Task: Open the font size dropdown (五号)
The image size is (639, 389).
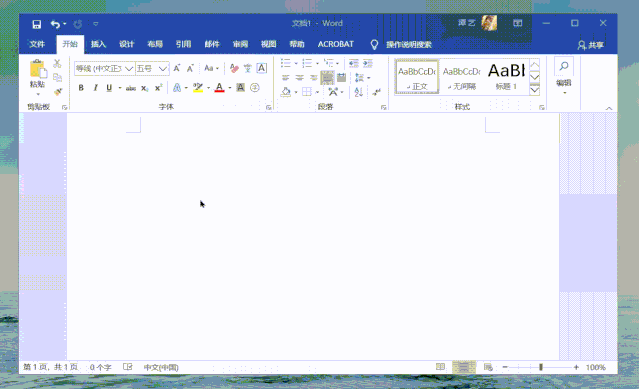Action: (163, 68)
